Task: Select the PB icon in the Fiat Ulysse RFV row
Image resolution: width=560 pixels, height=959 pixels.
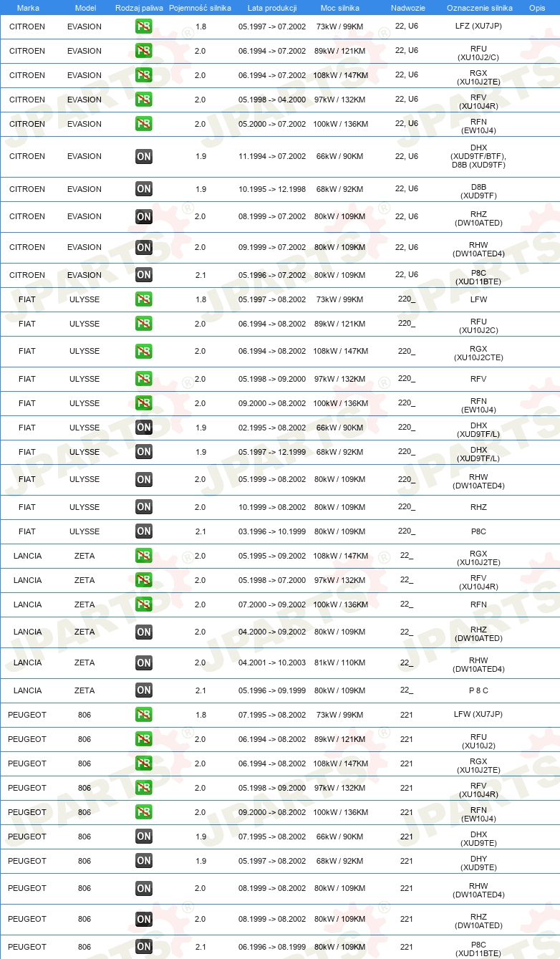Action: (144, 379)
